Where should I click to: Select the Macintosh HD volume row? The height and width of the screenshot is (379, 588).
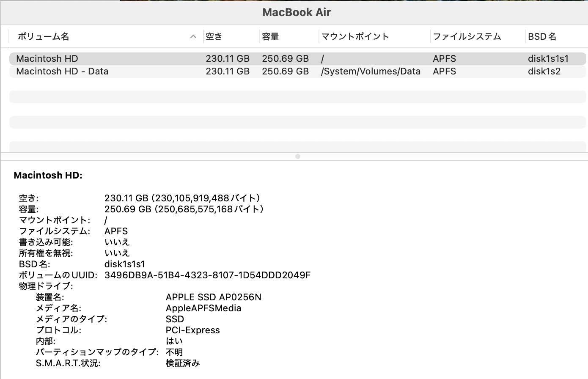tap(47, 59)
